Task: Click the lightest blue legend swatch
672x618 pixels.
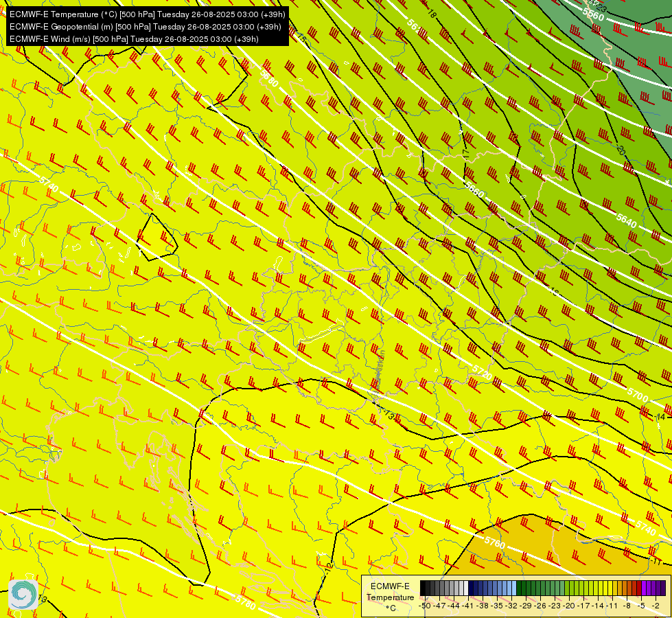Action: tap(514, 588)
